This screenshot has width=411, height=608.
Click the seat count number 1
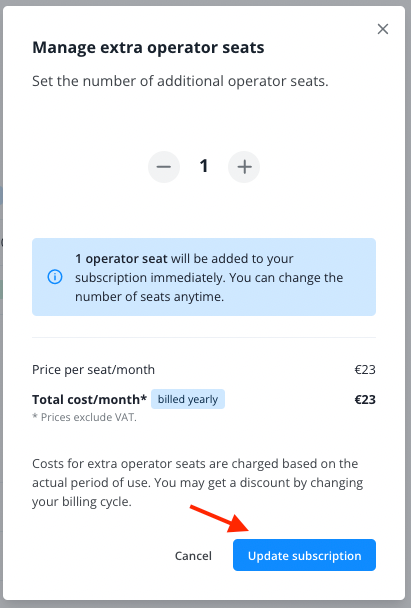[204, 166]
